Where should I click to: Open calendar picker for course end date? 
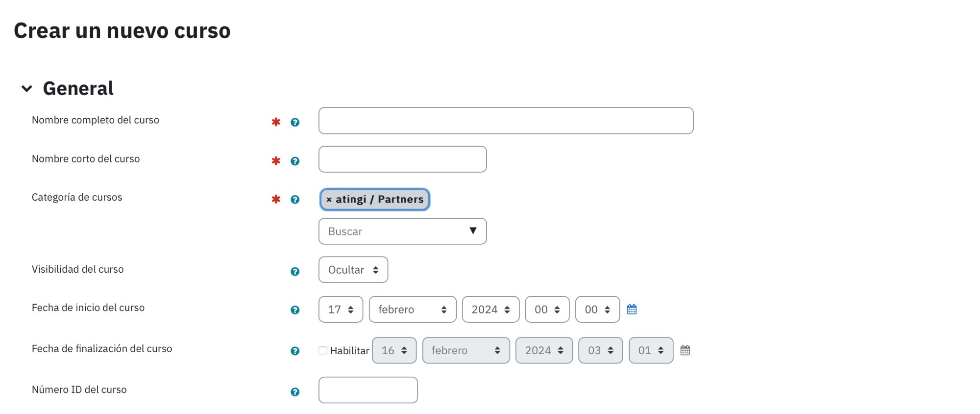click(x=685, y=350)
